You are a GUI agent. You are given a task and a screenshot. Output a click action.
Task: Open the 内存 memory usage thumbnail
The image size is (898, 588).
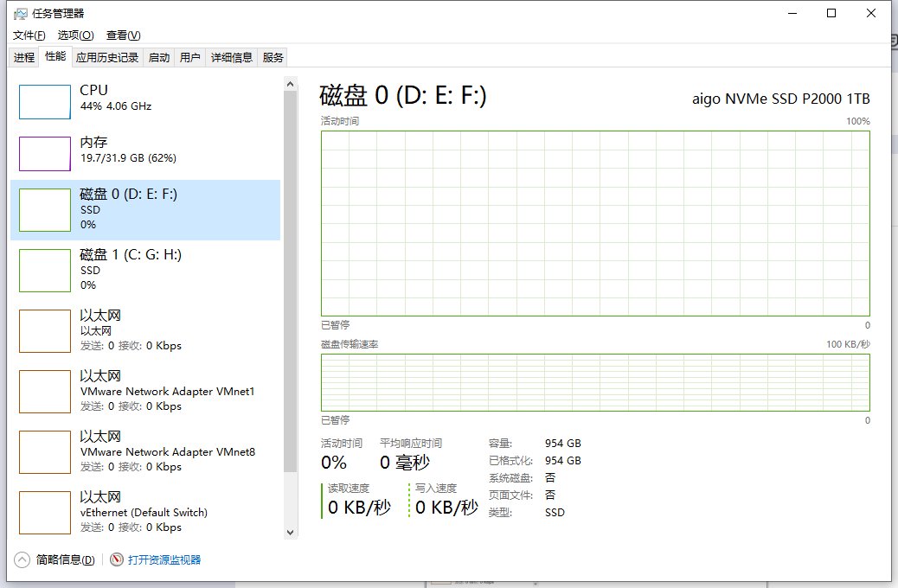pyautogui.click(x=45, y=154)
